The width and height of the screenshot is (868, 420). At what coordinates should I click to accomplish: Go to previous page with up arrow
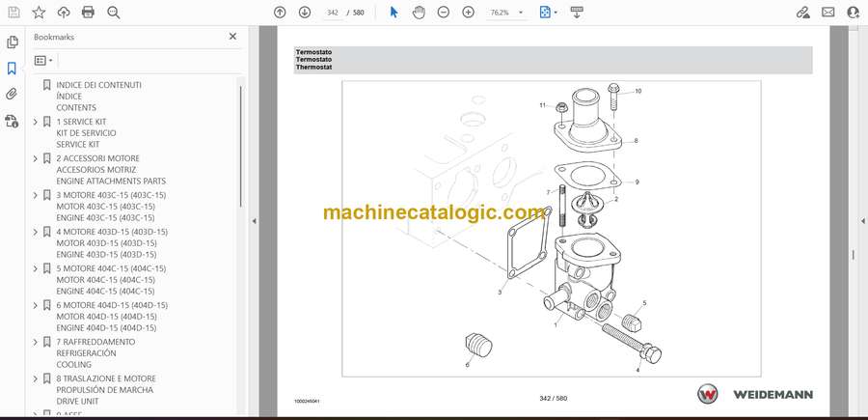(280, 13)
